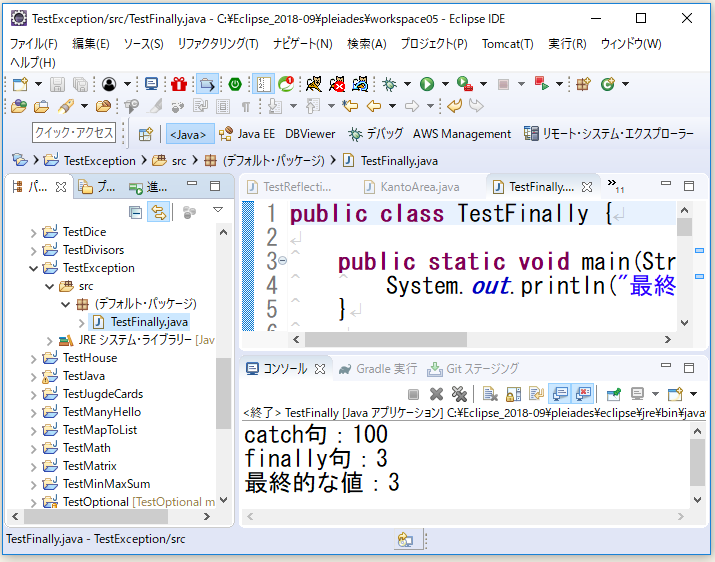Show hidden editor tabs list », 11

click(615, 186)
